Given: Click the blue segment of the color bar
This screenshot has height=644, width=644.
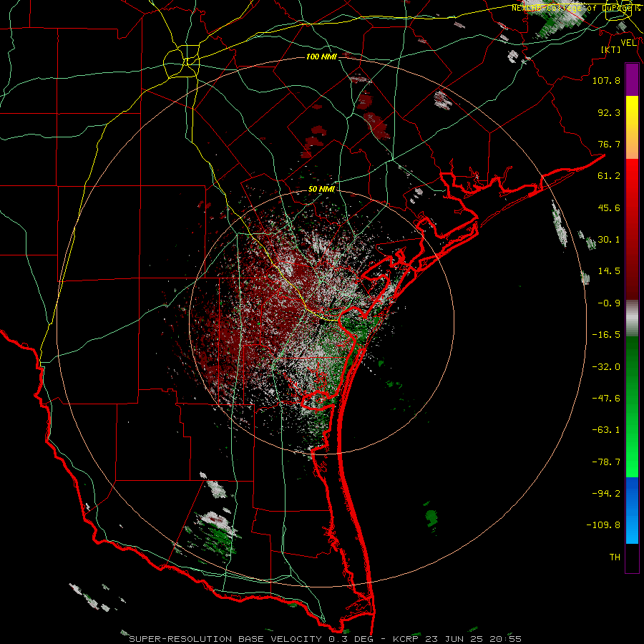Looking at the screenshot, I should point(632,510).
